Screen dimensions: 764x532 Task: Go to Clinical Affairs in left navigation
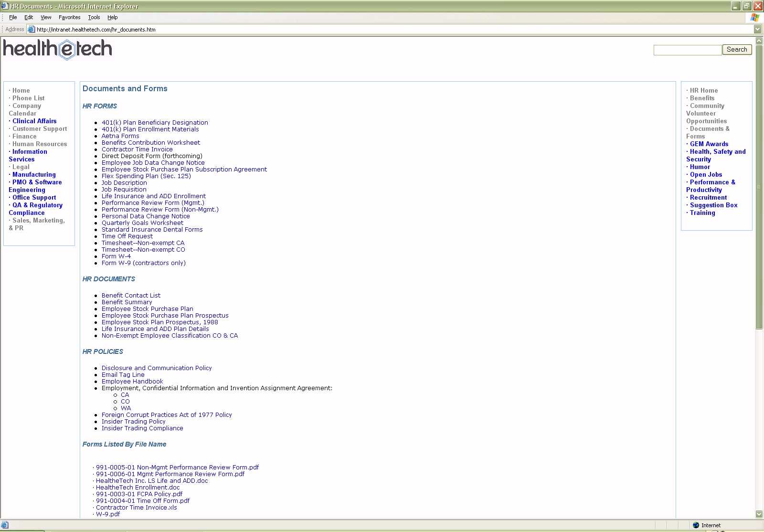click(x=34, y=121)
